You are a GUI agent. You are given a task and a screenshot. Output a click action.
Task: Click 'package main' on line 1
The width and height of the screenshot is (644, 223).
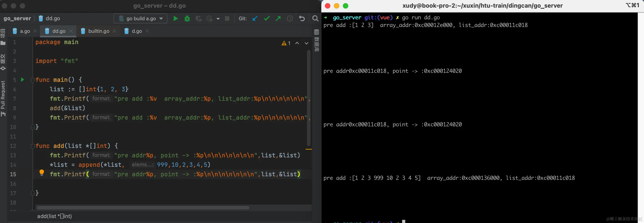pos(57,42)
